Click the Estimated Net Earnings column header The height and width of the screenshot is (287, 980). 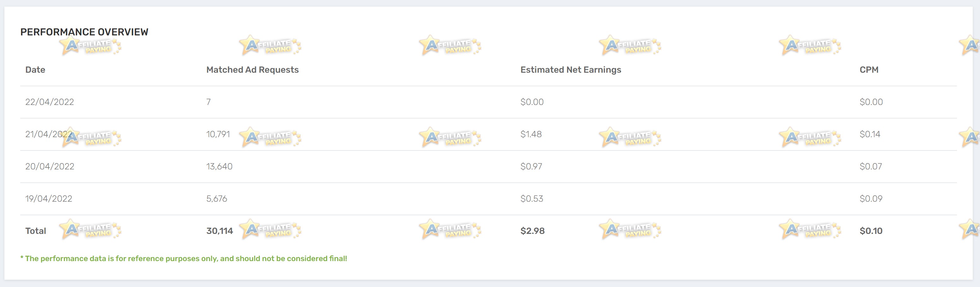[x=571, y=70]
